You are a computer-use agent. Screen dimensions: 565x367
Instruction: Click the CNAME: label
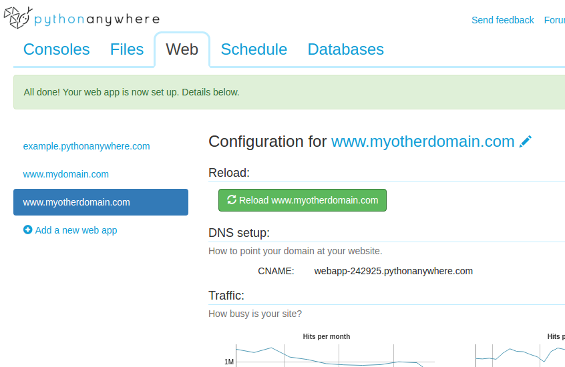pyautogui.click(x=276, y=271)
